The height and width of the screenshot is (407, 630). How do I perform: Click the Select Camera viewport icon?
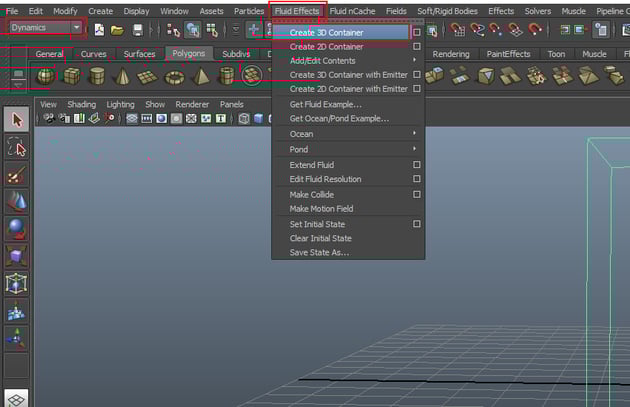click(49, 119)
